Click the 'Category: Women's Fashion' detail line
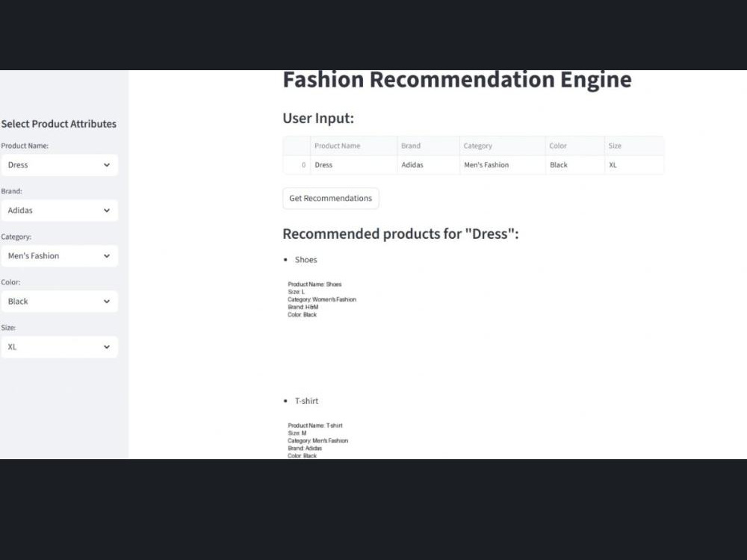Image resolution: width=747 pixels, height=560 pixels. 322,299
